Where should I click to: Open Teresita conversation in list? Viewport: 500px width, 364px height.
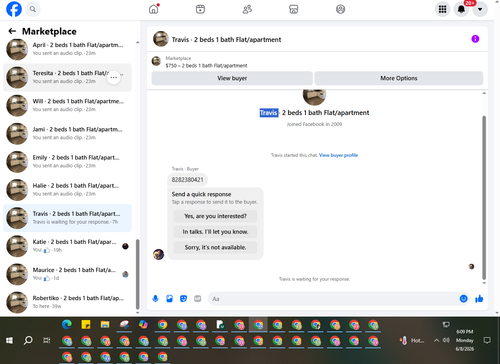tap(67, 77)
